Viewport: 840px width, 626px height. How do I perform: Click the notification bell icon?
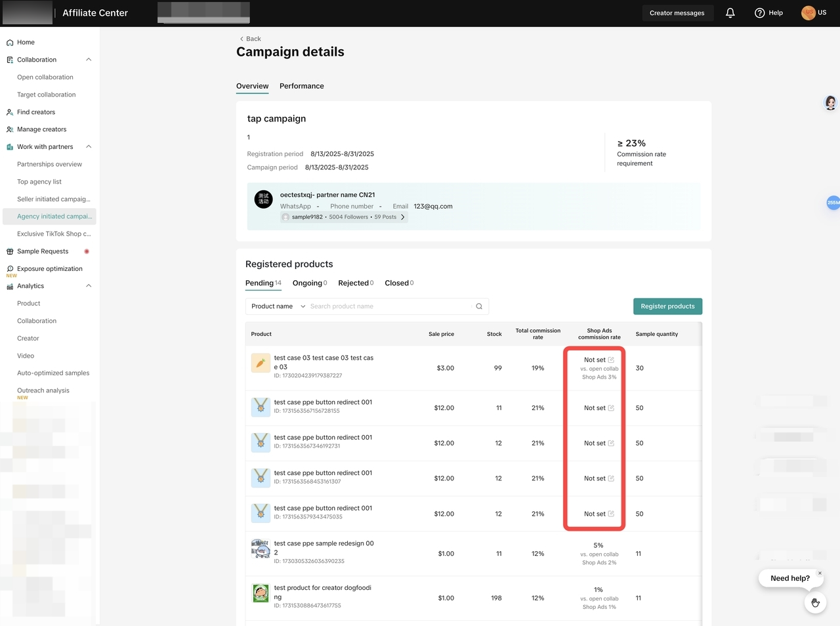[730, 13]
